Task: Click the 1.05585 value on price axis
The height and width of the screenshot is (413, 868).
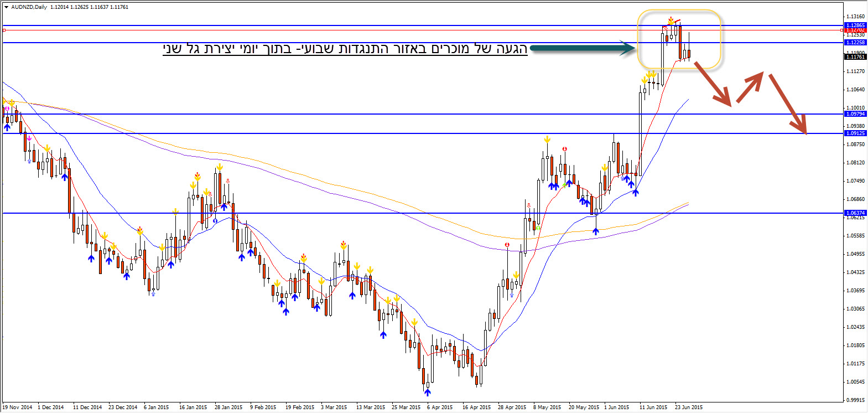Action: [855, 236]
